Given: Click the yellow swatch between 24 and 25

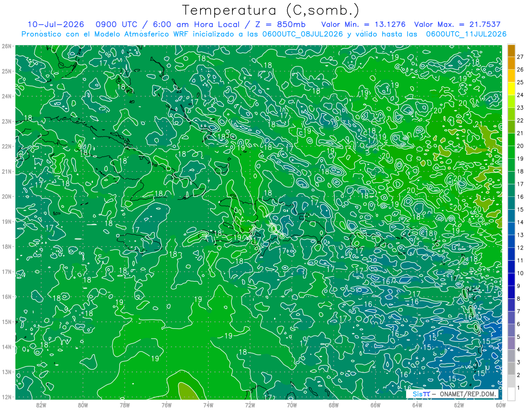Looking at the screenshot, I should (x=511, y=88).
